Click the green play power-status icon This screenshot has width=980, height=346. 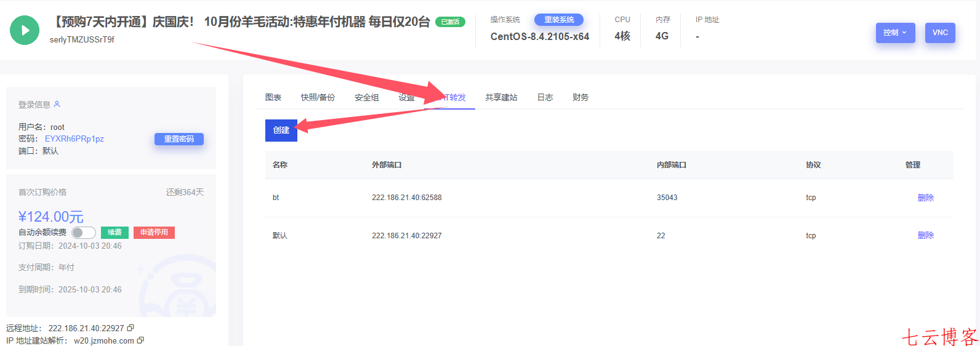pos(25,30)
